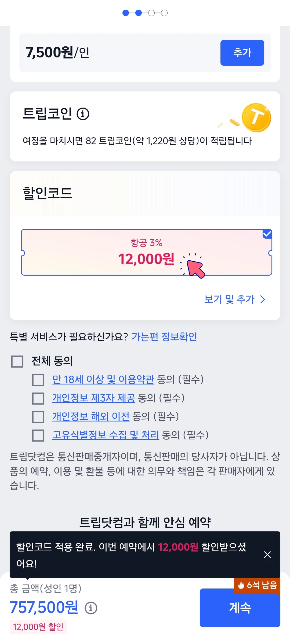Tap the 추가 button for 7,500원/인
This screenshot has width=290, height=644.
coord(242,53)
